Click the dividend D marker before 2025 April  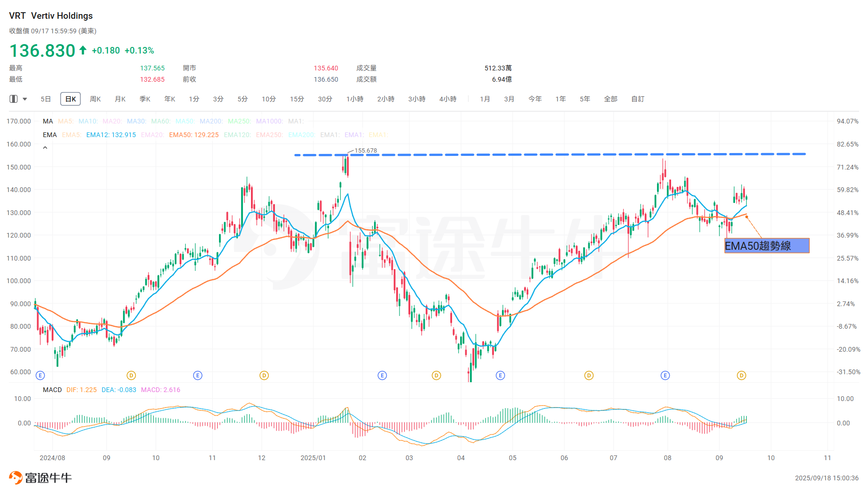coord(437,375)
